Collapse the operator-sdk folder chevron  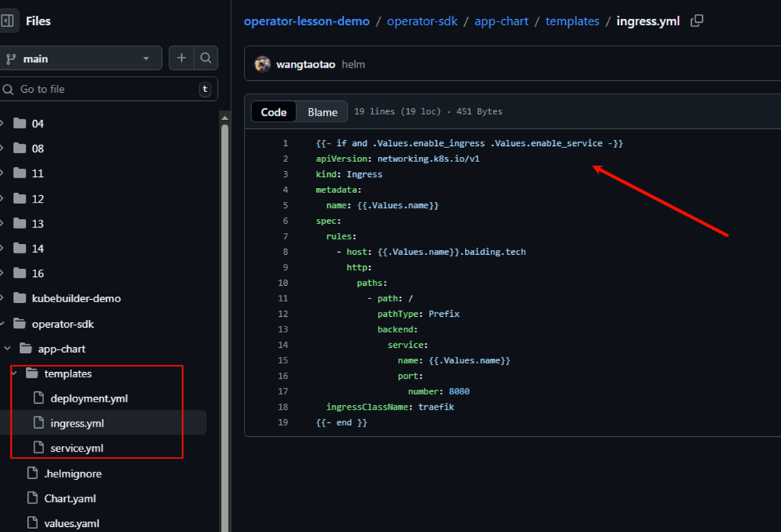pos(3,323)
